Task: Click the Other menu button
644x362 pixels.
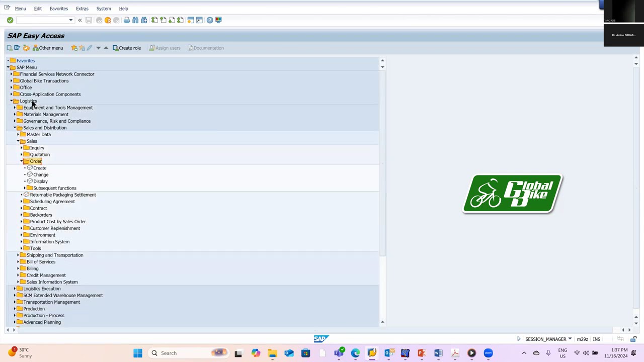Action: (48, 48)
